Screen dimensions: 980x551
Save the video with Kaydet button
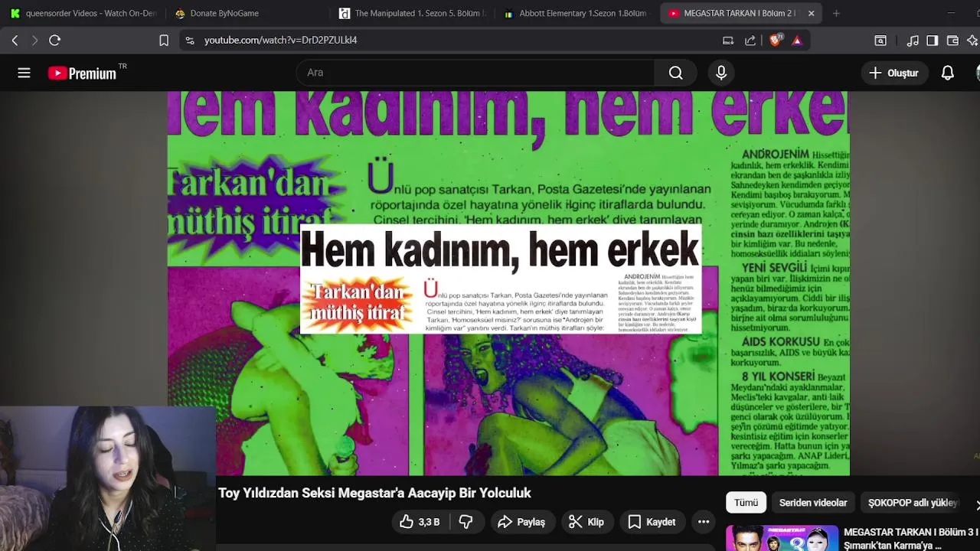(652, 522)
